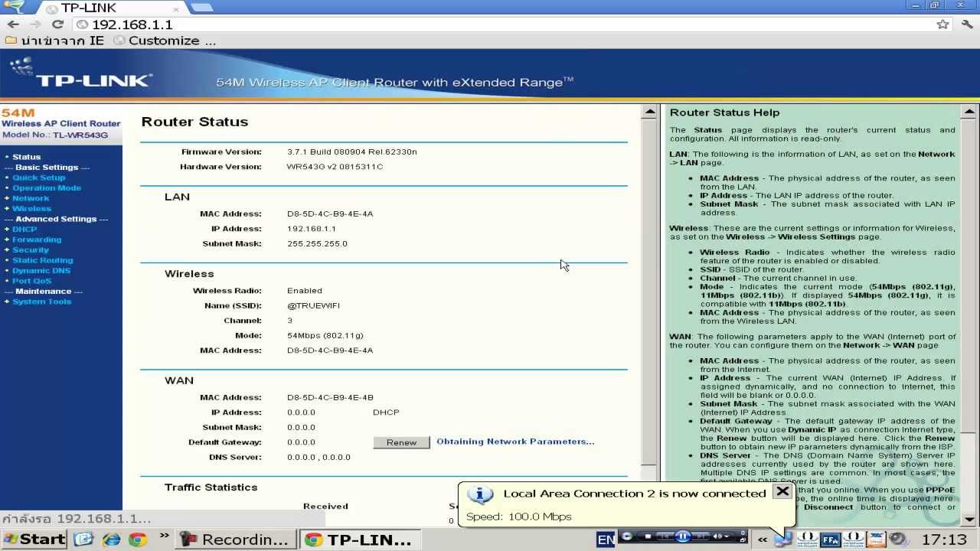Open the Thai-named IE bookmarks folder
The width and height of the screenshot is (980, 551).
54,41
